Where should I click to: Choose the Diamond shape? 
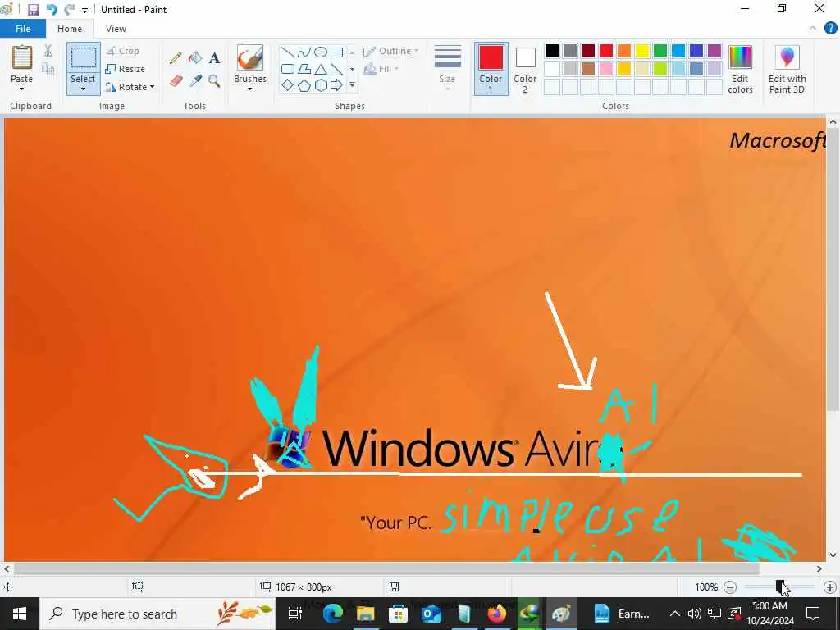click(x=288, y=85)
